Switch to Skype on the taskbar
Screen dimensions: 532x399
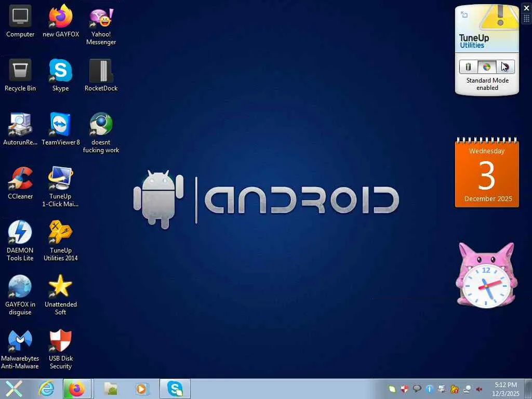175,389
